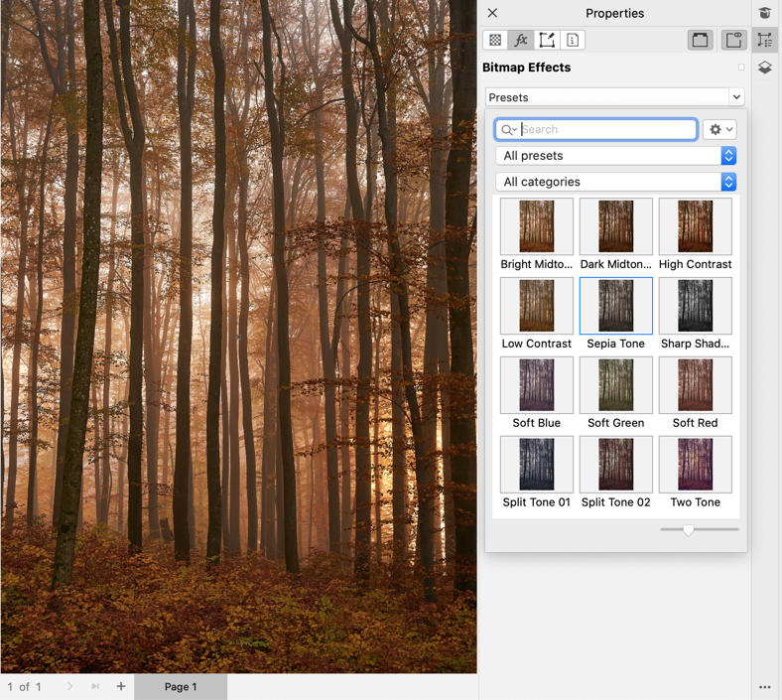782x700 pixels.
Task: Click the more options ellipsis icon
Action: point(765,687)
